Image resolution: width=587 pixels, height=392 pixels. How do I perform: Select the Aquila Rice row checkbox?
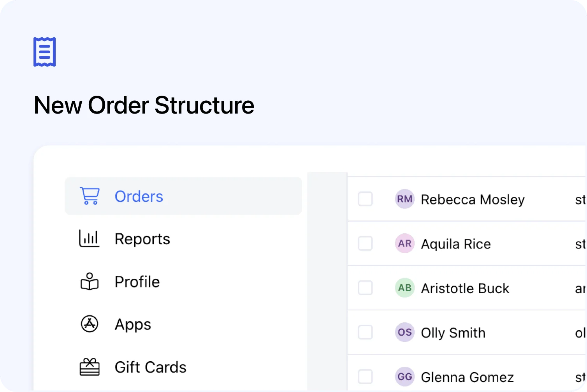click(366, 243)
